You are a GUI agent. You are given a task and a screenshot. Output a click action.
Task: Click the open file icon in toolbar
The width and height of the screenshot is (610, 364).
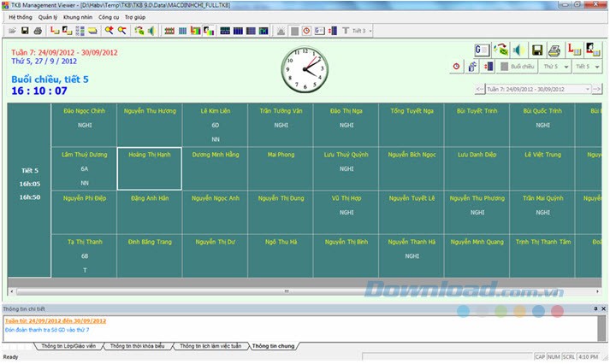point(12,31)
